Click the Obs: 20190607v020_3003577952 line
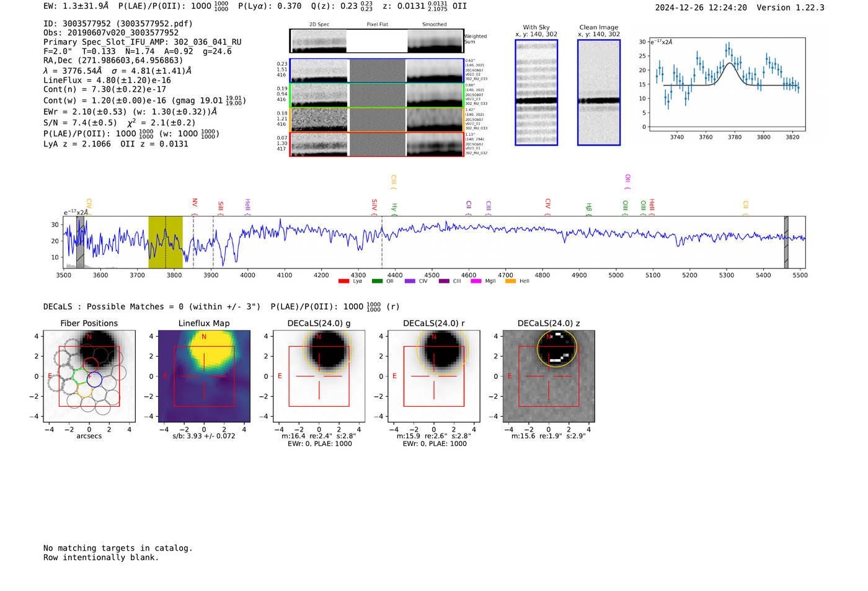The height and width of the screenshot is (591, 868). [x=111, y=33]
